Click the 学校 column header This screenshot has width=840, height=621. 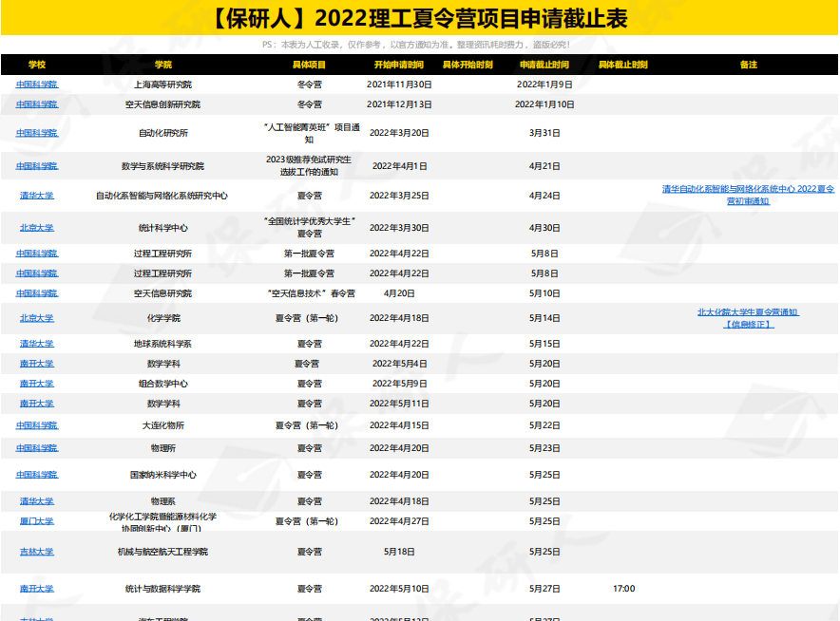(x=37, y=65)
